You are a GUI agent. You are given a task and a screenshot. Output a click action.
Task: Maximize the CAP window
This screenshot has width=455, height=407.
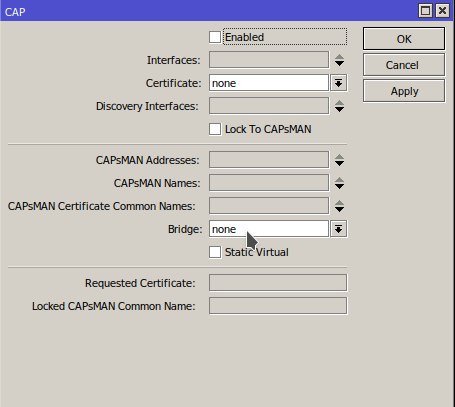(x=425, y=11)
